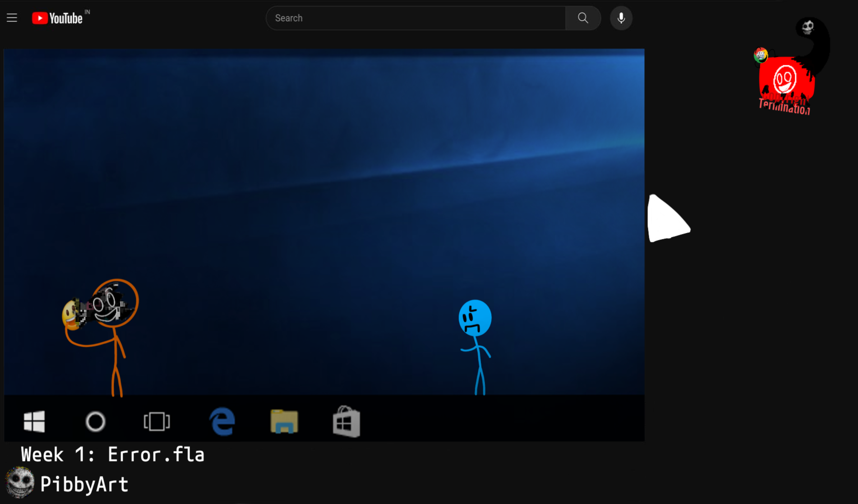Activate voice search microphone
The image size is (858, 504).
pyautogui.click(x=621, y=18)
